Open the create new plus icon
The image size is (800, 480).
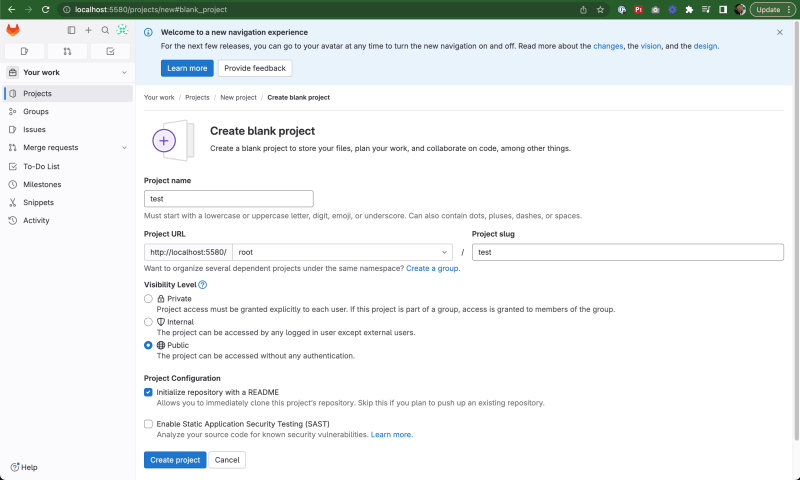[x=88, y=30]
